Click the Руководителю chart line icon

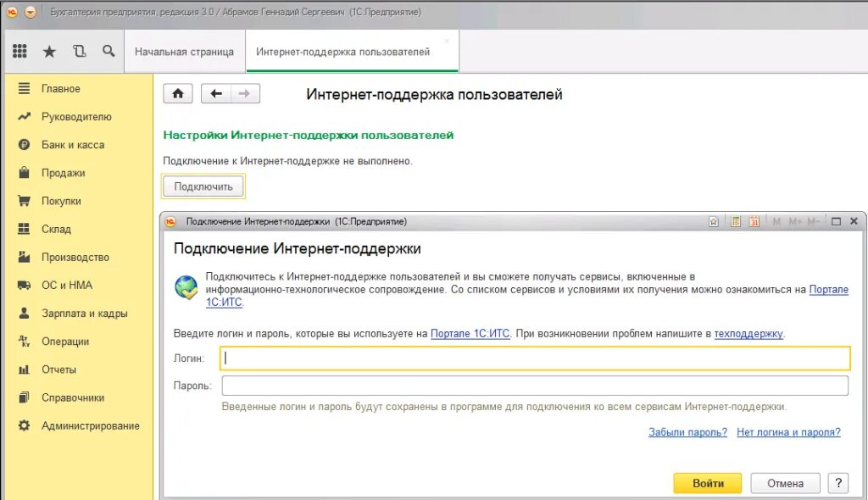point(24,116)
